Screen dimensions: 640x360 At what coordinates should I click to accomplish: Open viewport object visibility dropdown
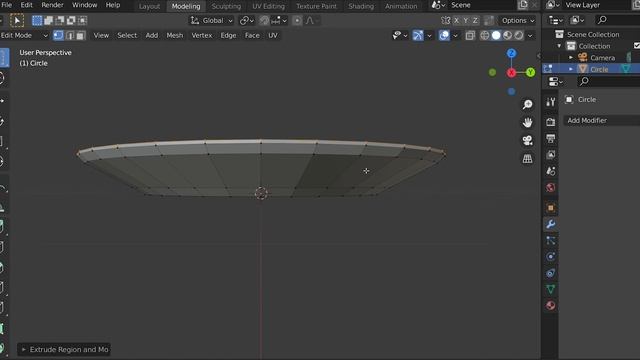(x=399, y=36)
